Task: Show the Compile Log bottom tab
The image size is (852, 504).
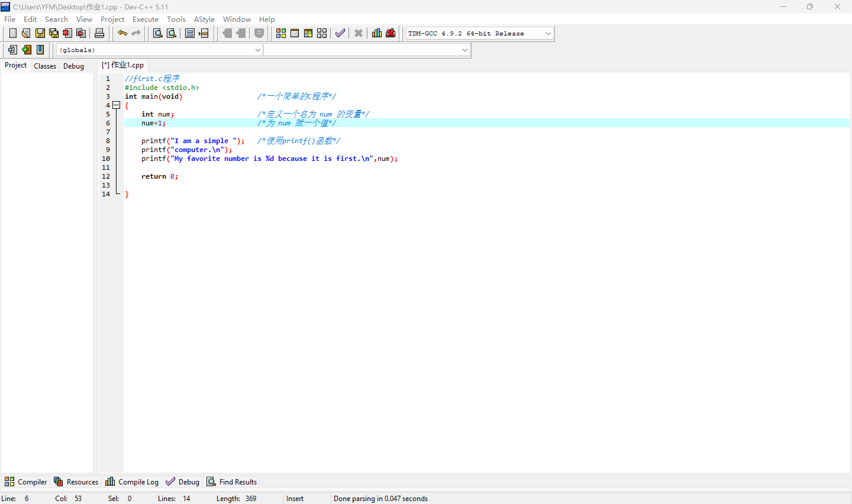Action: point(132,482)
